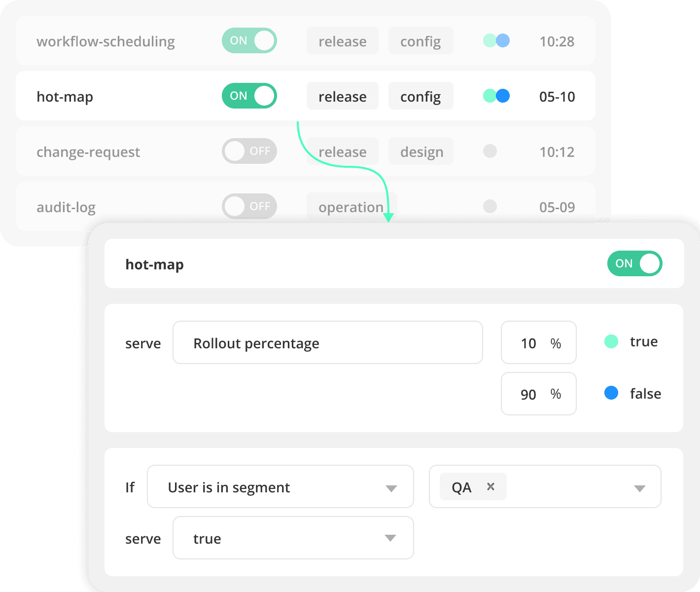Enable the audit-log feature flag
Image resolution: width=700 pixels, height=592 pixels.
tap(249, 206)
